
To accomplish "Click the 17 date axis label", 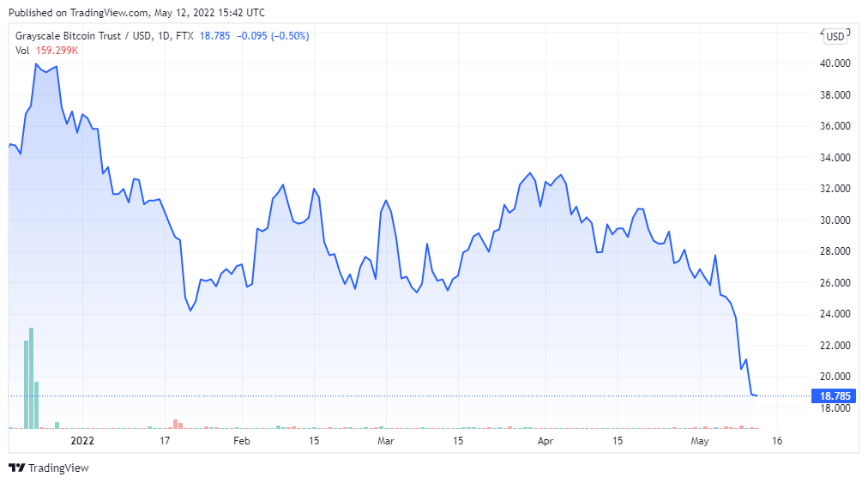I will 165,441.
